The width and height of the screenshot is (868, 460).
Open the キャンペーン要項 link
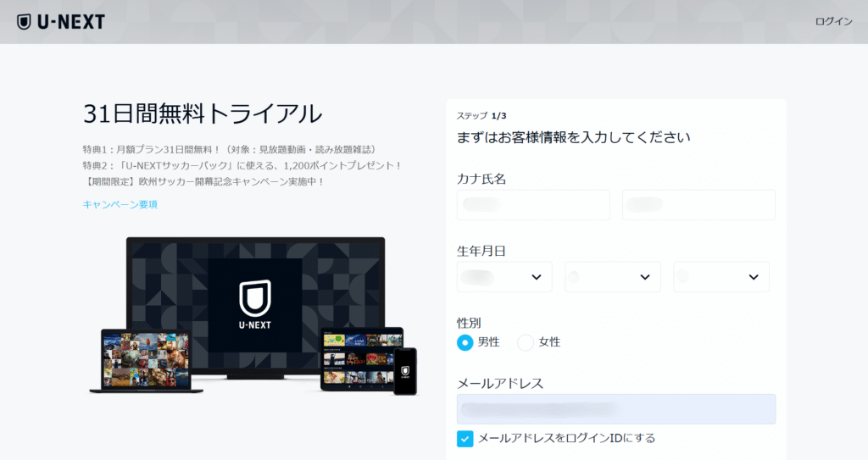[120, 204]
